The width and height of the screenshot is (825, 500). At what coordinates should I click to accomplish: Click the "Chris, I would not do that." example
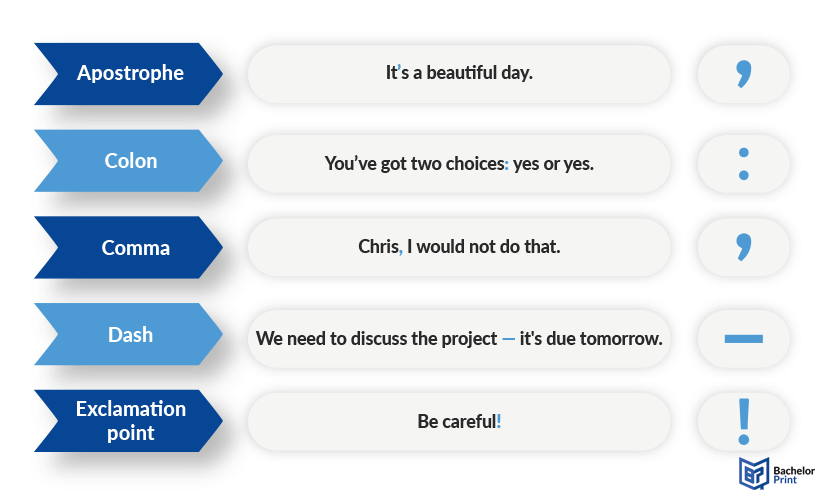click(x=459, y=247)
